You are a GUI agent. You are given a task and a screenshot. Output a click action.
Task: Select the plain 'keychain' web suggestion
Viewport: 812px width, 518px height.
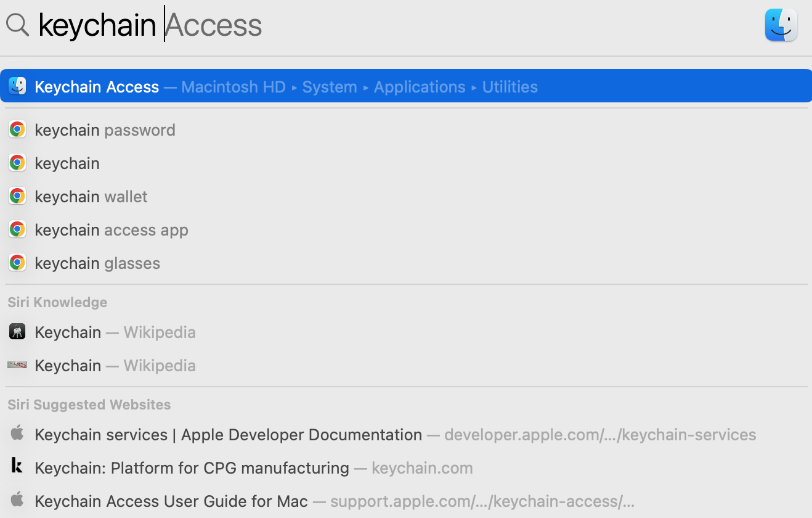[406, 163]
